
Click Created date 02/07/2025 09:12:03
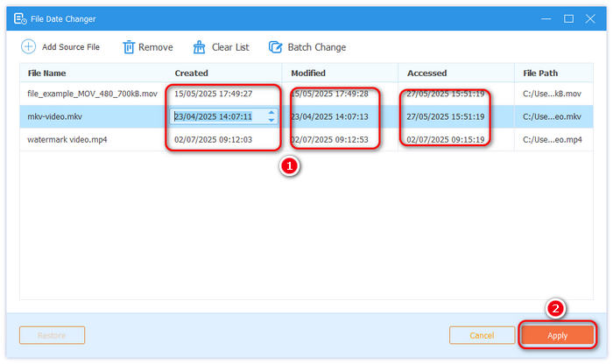pyautogui.click(x=213, y=139)
